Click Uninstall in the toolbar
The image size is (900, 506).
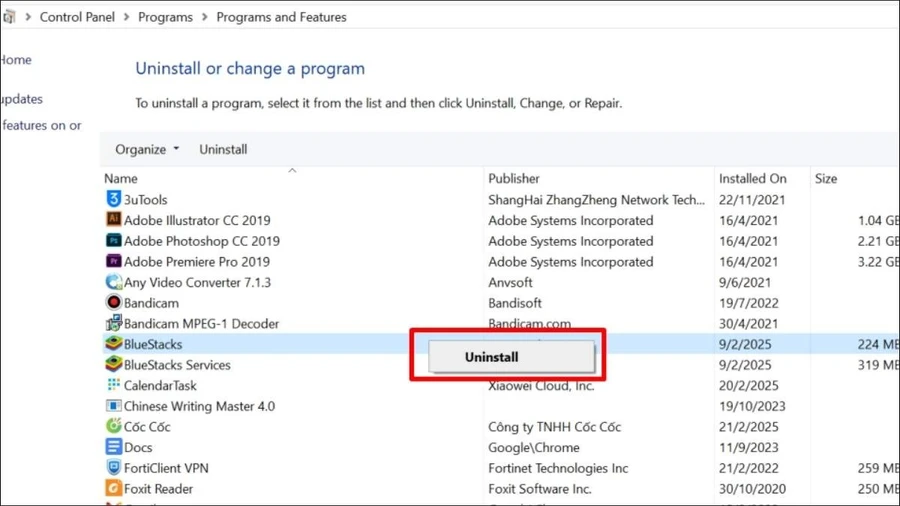[x=223, y=149]
